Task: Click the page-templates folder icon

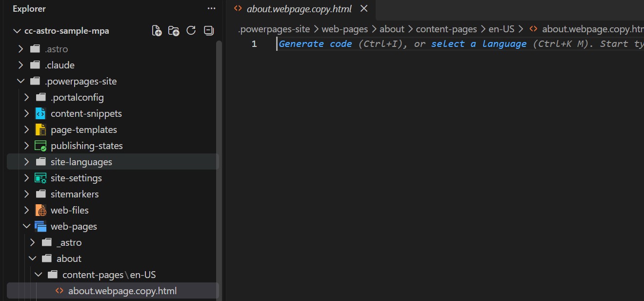Action: (x=40, y=129)
